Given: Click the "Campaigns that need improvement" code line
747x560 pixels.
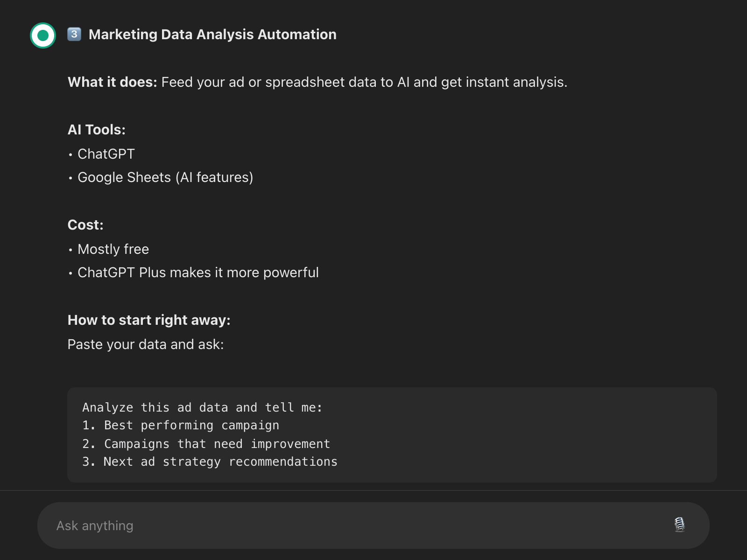Looking at the screenshot, I should [x=217, y=444].
